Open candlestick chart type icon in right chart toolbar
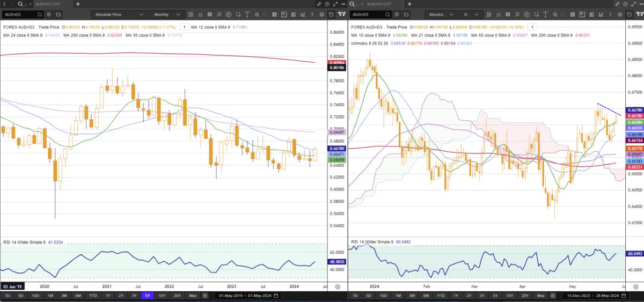Image resolution: width=644 pixels, height=302 pixels. (489, 14)
